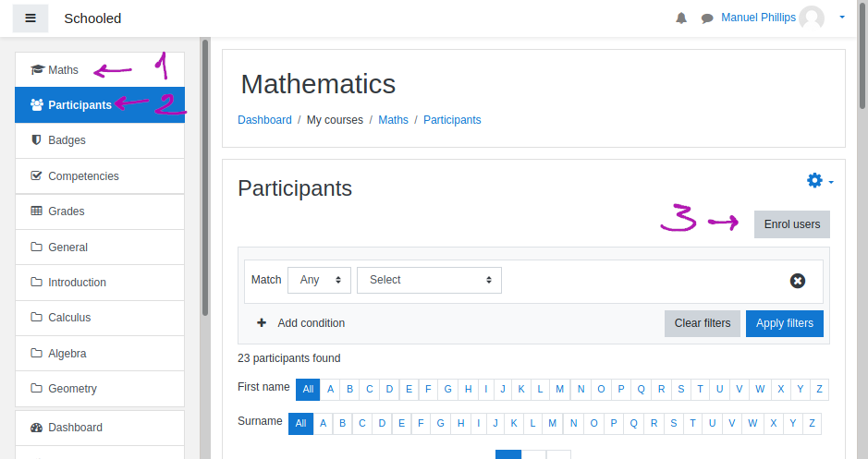This screenshot has height=459, width=868.
Task: Open Grades table item in sidebar
Action: 66,211
